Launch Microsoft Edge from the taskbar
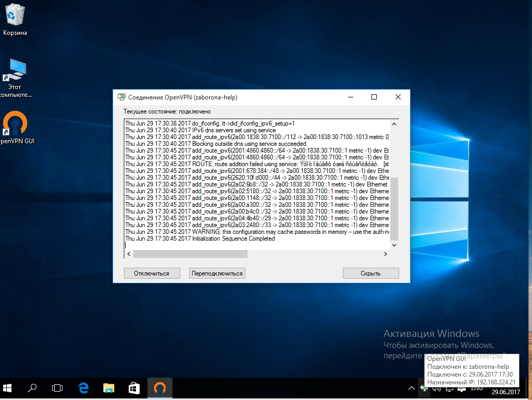 [x=83, y=388]
